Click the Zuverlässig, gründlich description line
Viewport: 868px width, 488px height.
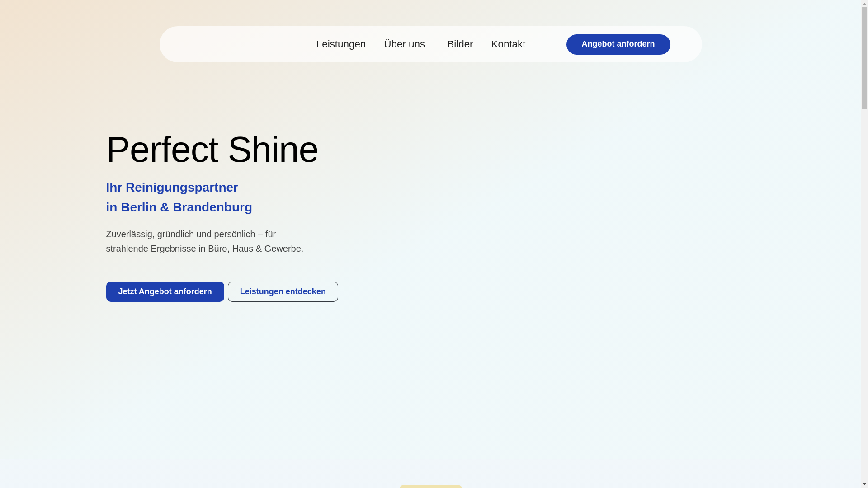[x=190, y=234]
